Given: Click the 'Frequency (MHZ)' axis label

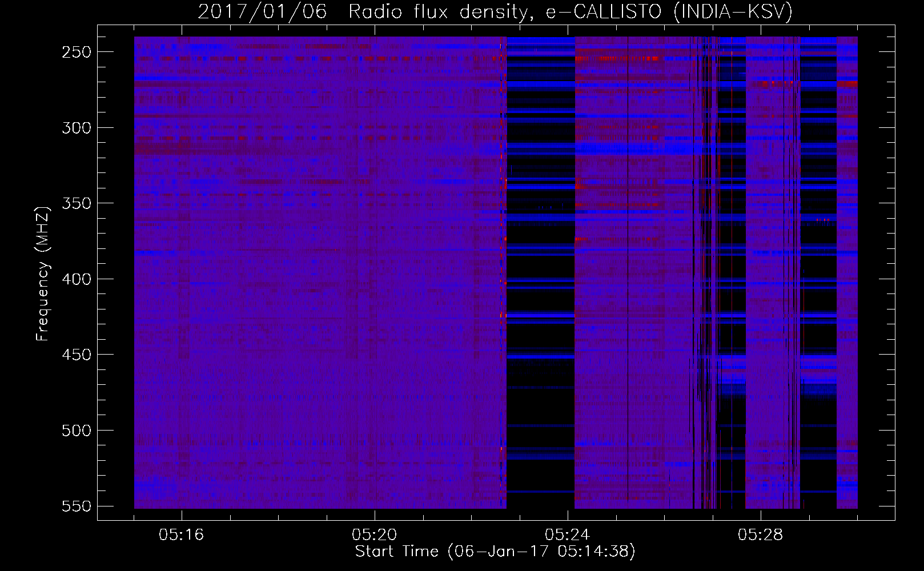Looking at the screenshot, I should pos(43,274).
